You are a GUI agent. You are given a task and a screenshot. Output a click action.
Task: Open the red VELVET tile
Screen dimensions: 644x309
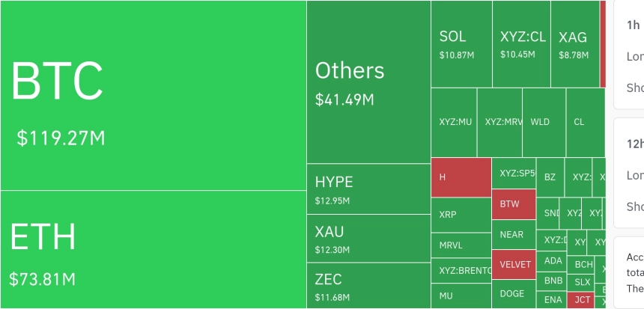click(x=514, y=264)
